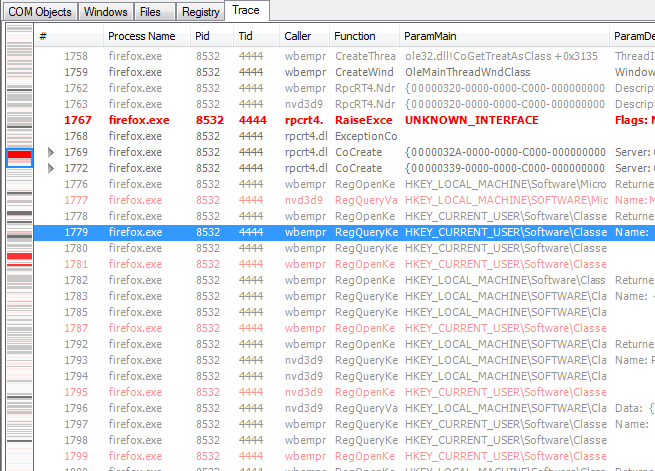Select row 1794 RegQueryKe
Viewport: 655px width, 471px height.
tap(344, 376)
